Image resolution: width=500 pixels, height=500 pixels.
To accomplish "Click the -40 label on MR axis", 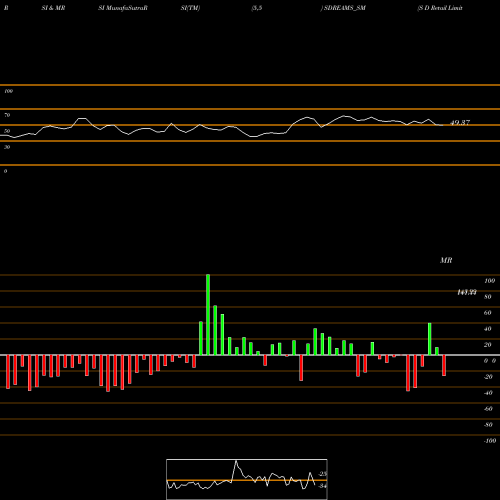I will click(488, 393).
